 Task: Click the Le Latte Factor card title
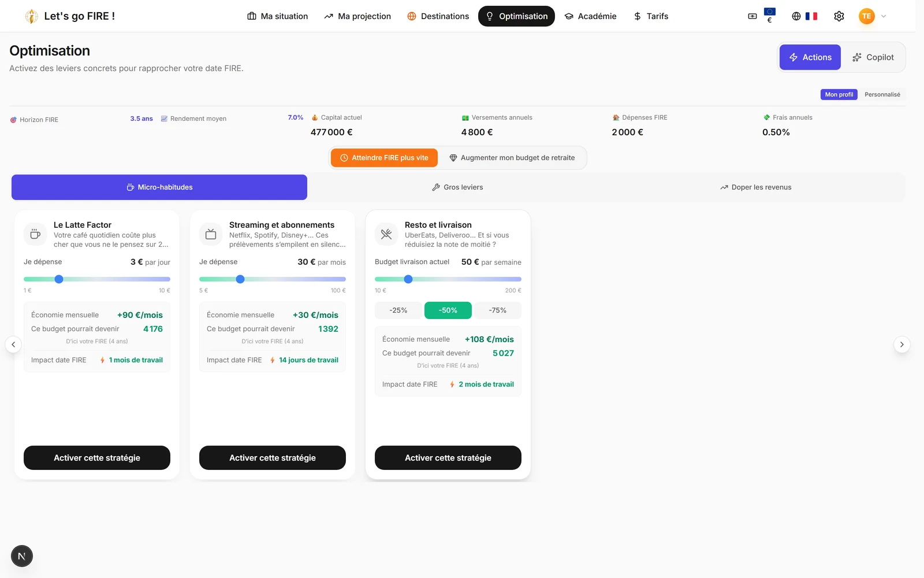(x=83, y=225)
